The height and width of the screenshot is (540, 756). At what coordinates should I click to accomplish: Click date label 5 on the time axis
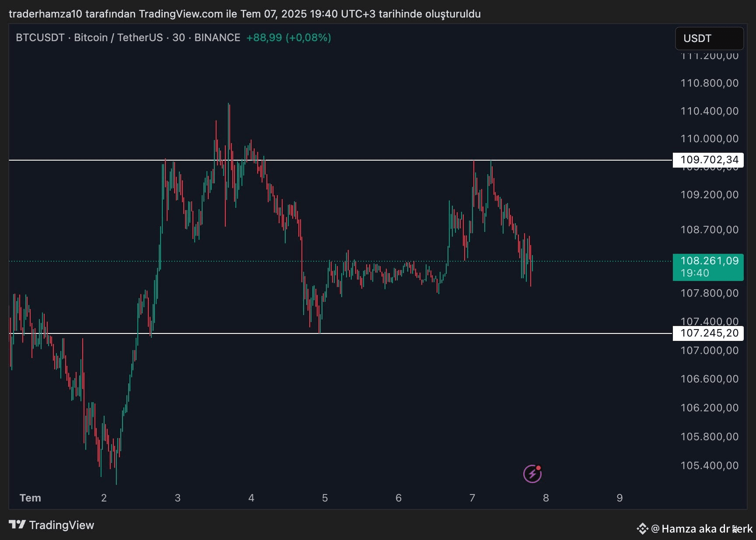pos(325,498)
